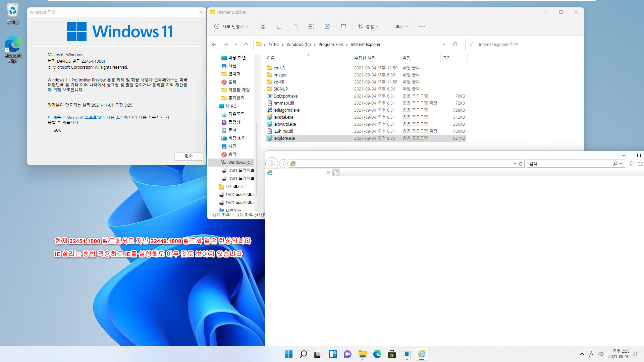Click the 내 PC breadcrumb segment
644x362 pixels.
274,44
